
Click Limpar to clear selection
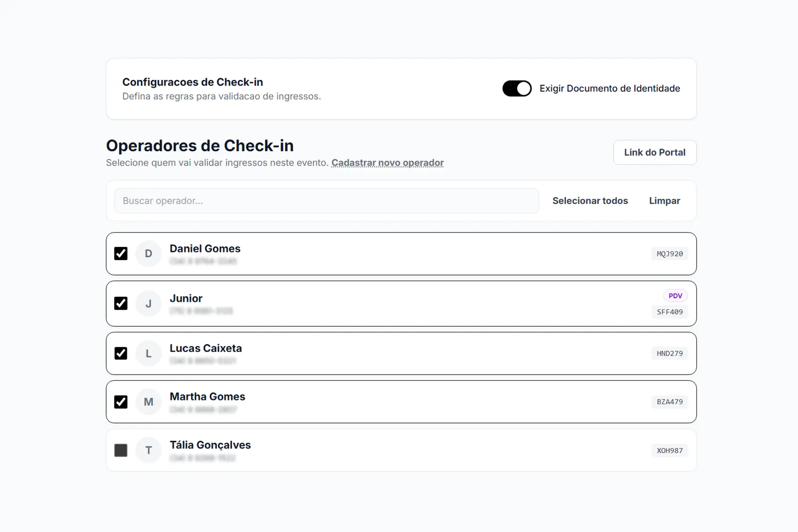click(665, 201)
